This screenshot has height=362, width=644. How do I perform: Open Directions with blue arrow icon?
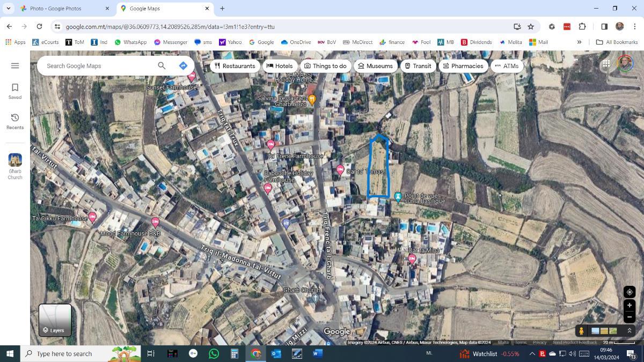(183, 65)
